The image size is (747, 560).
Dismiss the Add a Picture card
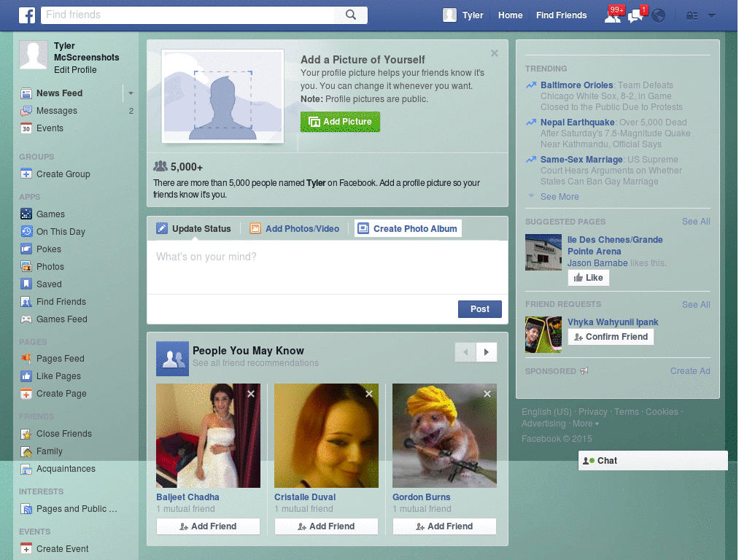point(495,53)
